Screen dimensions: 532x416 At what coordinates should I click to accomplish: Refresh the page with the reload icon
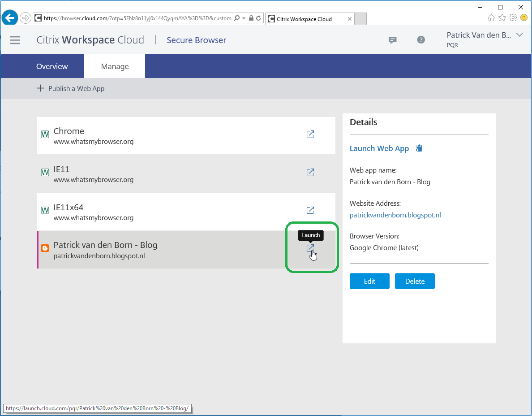[258, 18]
